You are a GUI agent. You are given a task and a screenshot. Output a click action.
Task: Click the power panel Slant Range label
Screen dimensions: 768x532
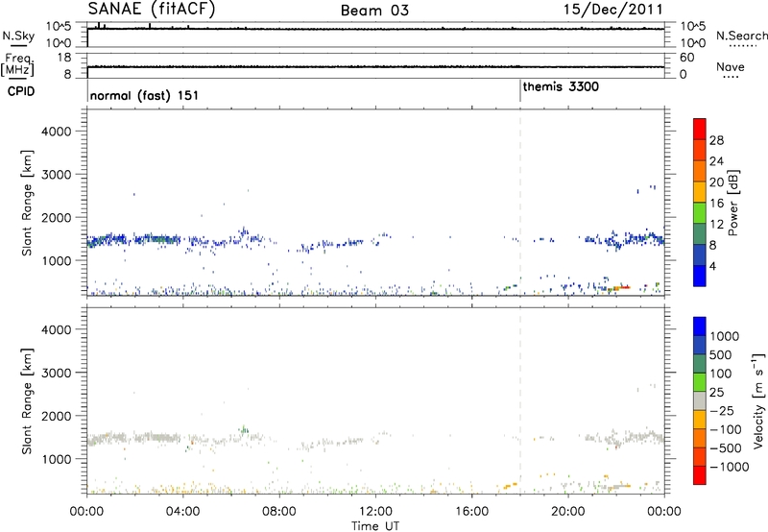[28, 203]
